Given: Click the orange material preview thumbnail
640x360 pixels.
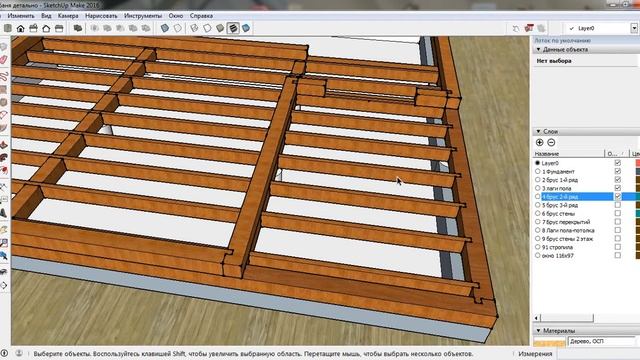Looking at the screenshot, I should click(x=549, y=342).
